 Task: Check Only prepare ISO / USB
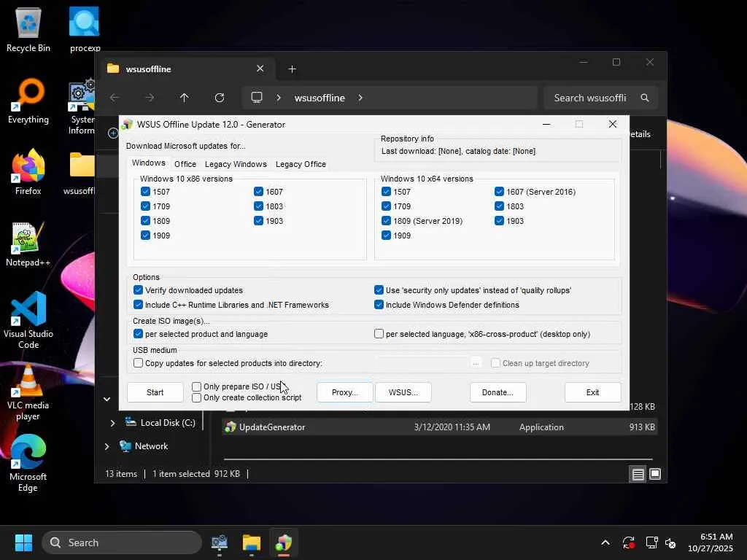coord(196,386)
